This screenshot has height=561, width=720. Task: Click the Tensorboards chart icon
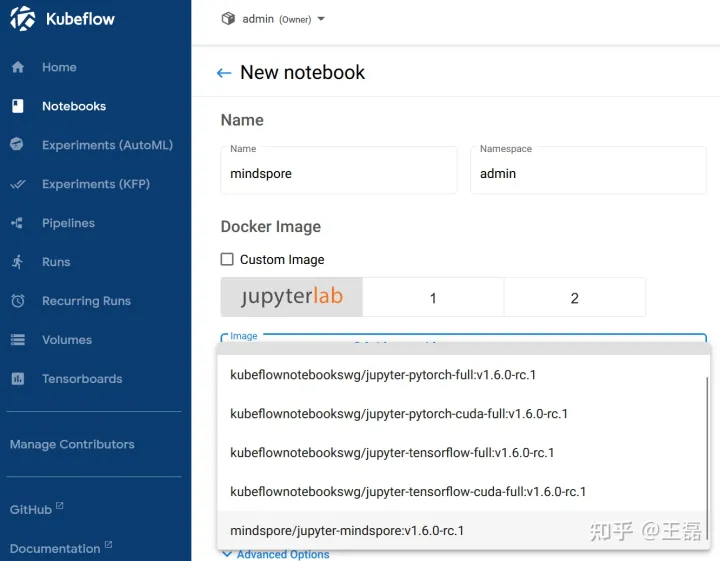pos(18,379)
